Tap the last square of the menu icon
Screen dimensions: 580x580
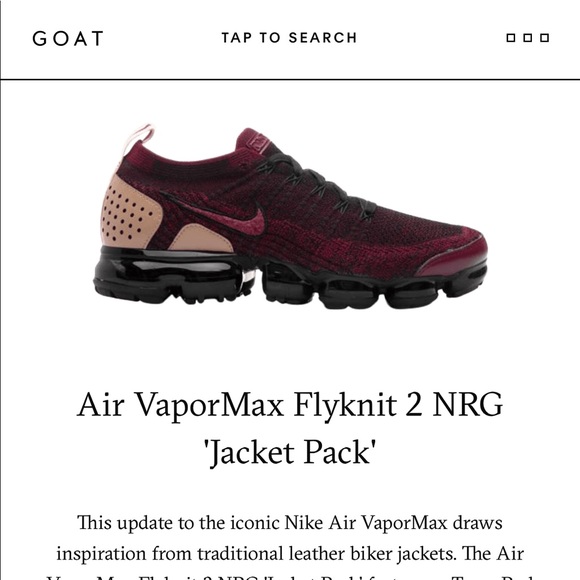[x=544, y=38]
